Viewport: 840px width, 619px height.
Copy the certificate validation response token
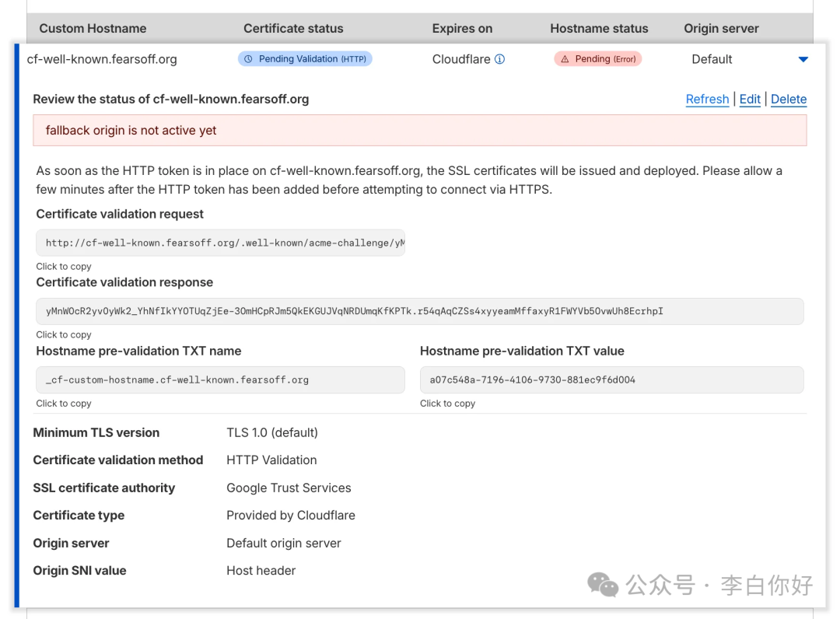point(420,311)
